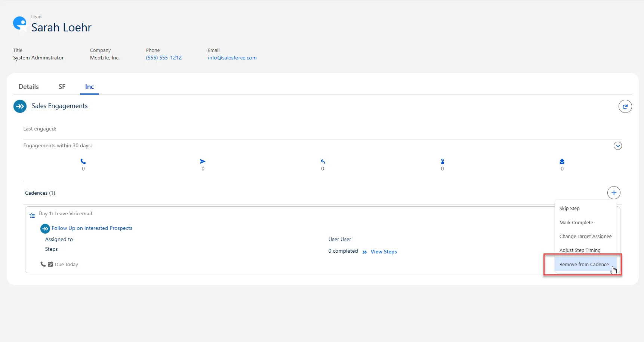
Task: Click the phone calls engagement icon
Action: pos(83,161)
